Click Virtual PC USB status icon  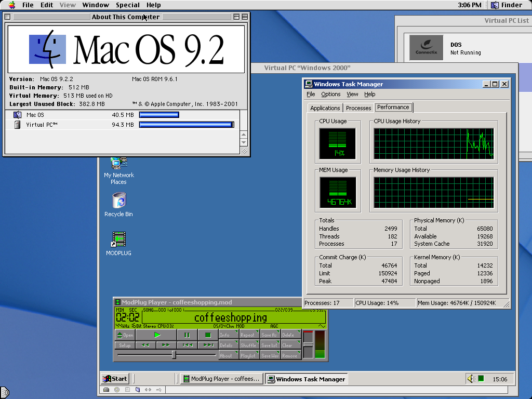point(158,390)
